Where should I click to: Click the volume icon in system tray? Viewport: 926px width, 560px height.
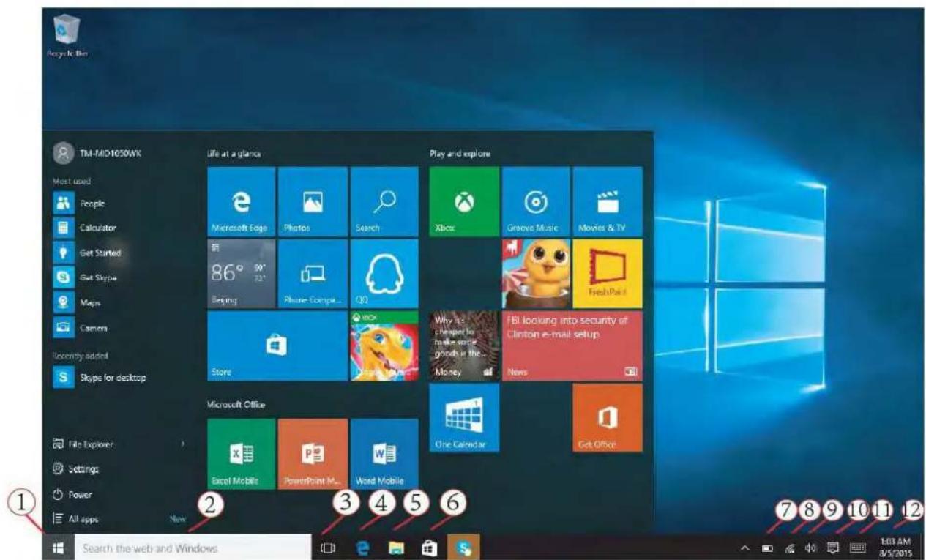click(x=810, y=547)
